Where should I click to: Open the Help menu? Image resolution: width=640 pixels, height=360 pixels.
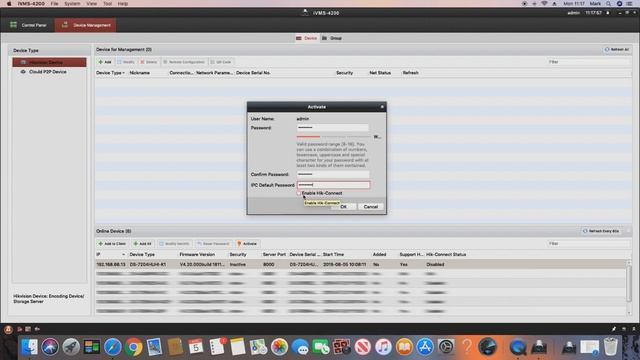[123, 3]
